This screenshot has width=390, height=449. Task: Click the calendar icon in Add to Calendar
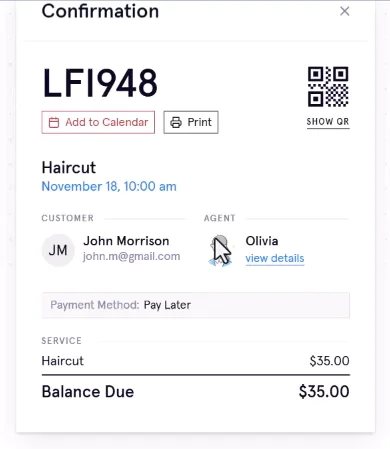(x=54, y=122)
